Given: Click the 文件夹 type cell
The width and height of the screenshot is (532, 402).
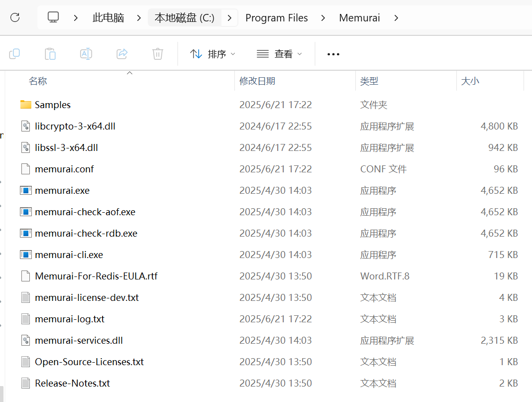Looking at the screenshot, I should 374,105.
